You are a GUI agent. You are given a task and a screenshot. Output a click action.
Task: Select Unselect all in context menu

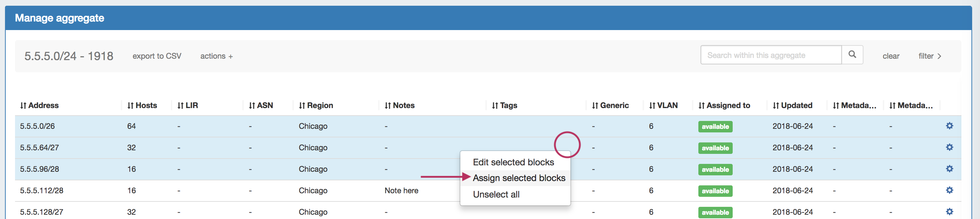coord(496,194)
